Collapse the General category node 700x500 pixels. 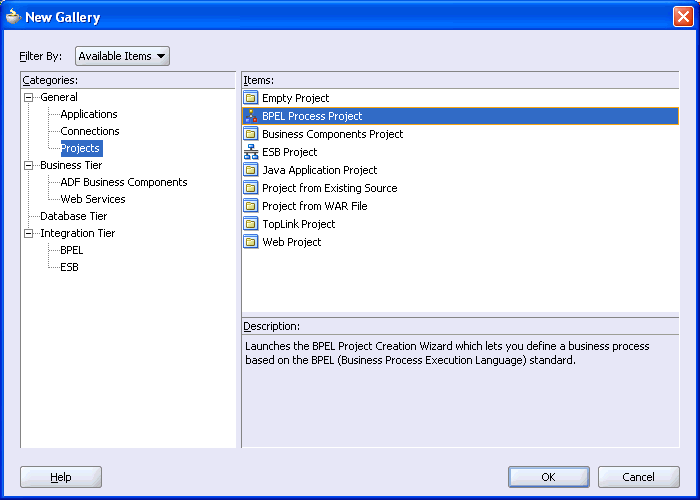tap(29, 97)
